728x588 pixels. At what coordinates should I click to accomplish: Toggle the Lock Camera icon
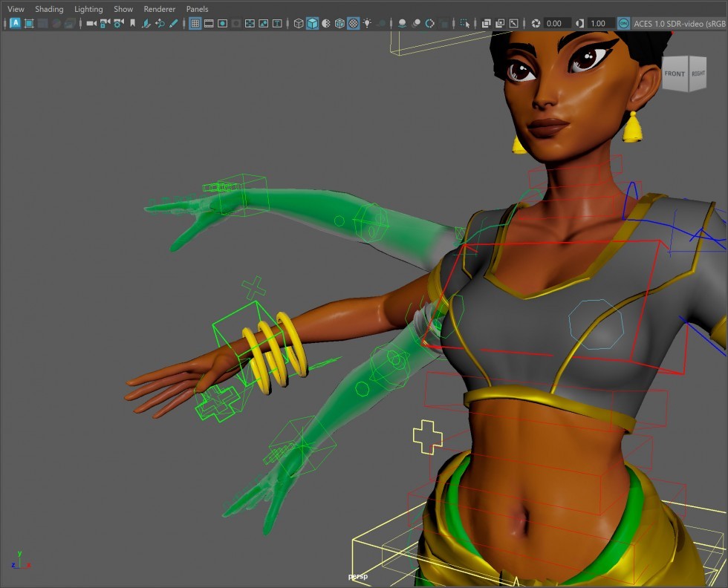105,23
